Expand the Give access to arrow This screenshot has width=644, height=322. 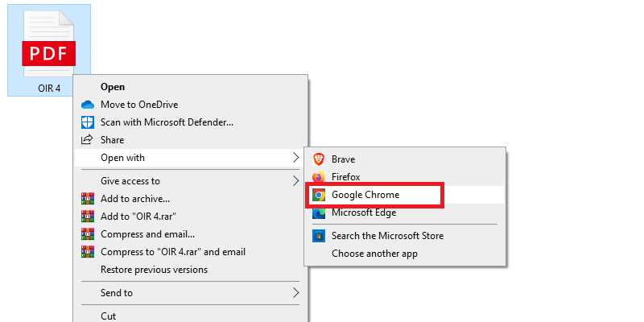(296, 181)
